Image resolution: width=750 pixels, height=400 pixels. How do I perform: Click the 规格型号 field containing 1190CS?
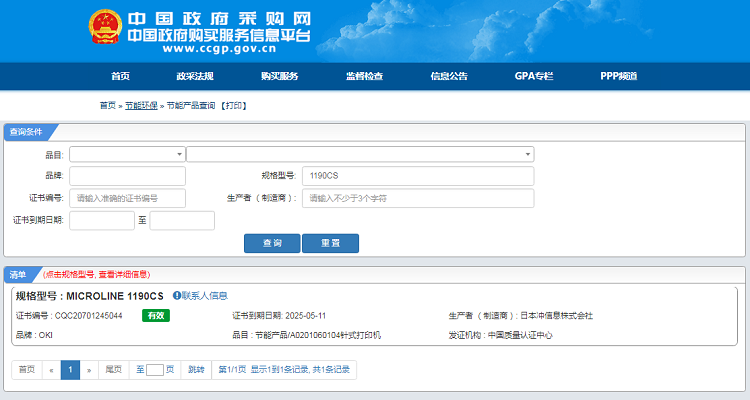418,176
